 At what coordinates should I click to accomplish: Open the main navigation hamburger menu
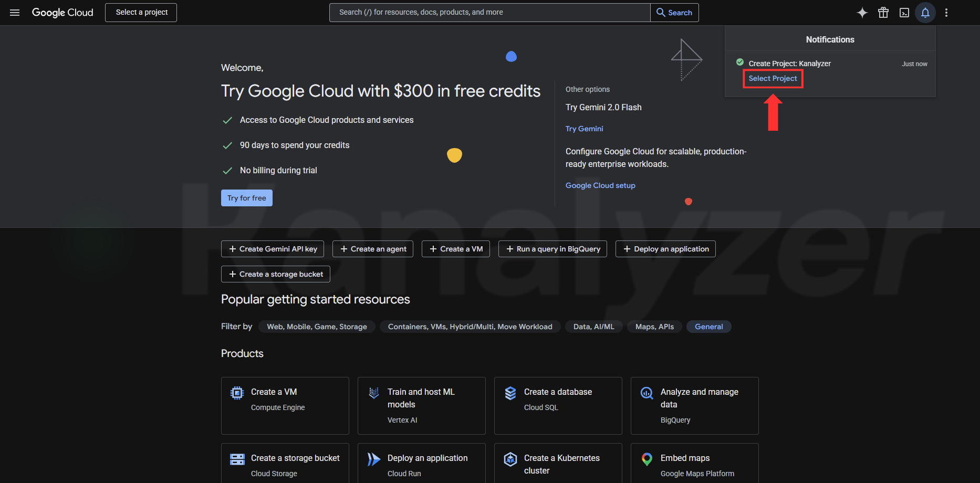tap(15, 13)
